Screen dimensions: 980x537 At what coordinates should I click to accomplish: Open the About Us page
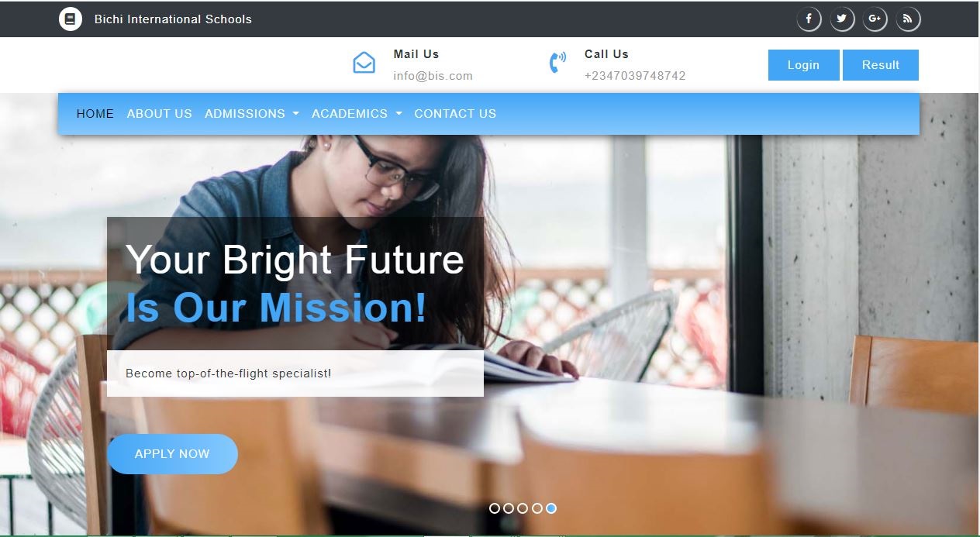pos(160,114)
